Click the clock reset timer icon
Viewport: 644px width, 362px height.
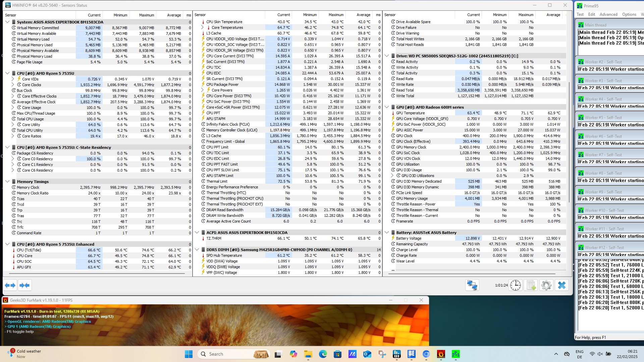[515, 285]
